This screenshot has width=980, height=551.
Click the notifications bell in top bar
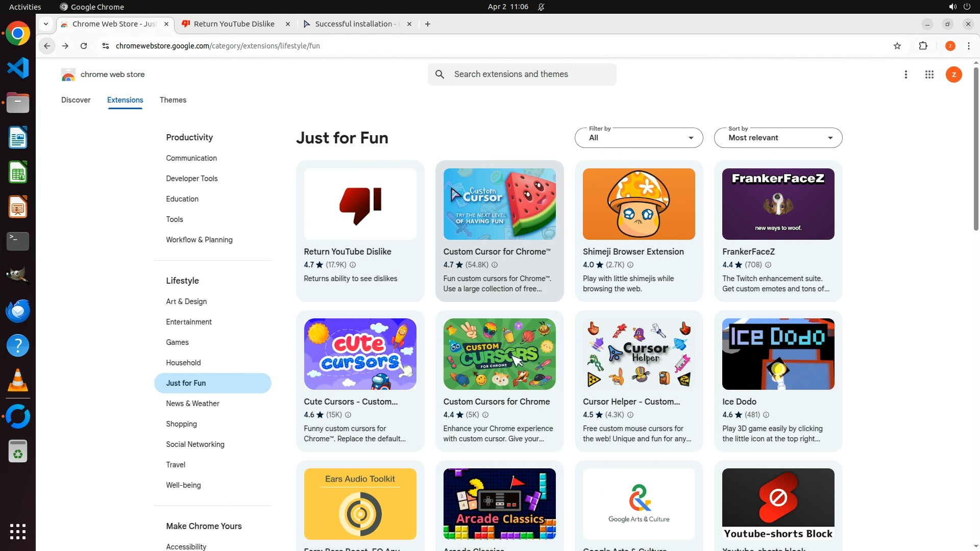tap(541, 7)
